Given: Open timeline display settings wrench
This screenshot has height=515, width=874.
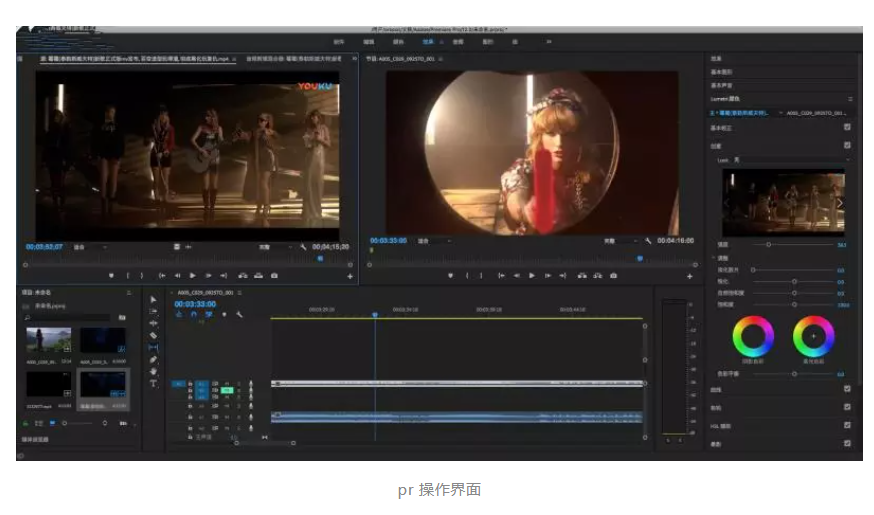Looking at the screenshot, I should 239,314.
